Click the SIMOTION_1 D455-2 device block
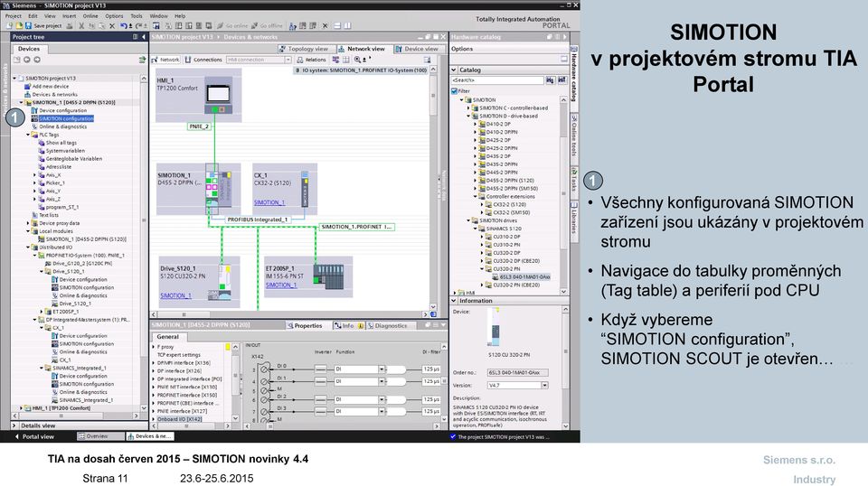 (198, 190)
